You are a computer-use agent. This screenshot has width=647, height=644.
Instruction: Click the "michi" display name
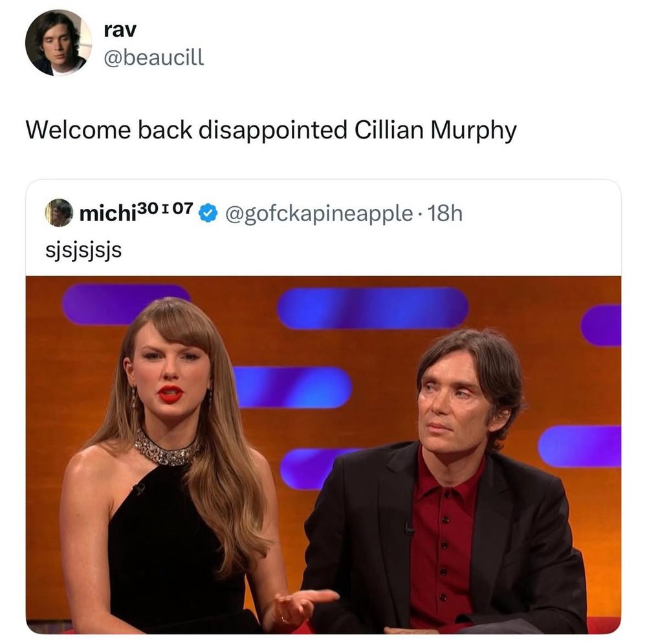[107, 213]
